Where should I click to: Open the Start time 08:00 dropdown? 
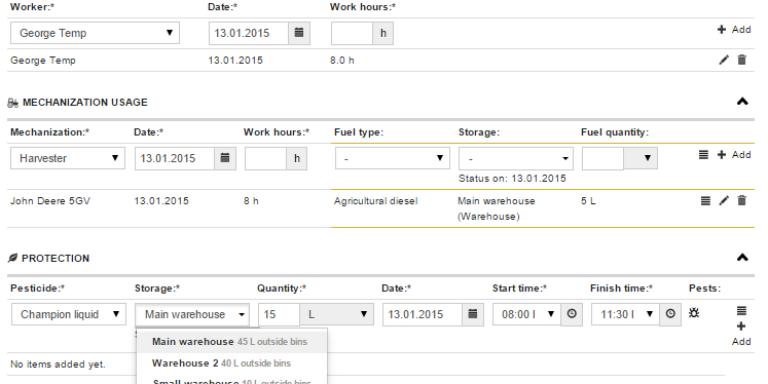(527, 314)
